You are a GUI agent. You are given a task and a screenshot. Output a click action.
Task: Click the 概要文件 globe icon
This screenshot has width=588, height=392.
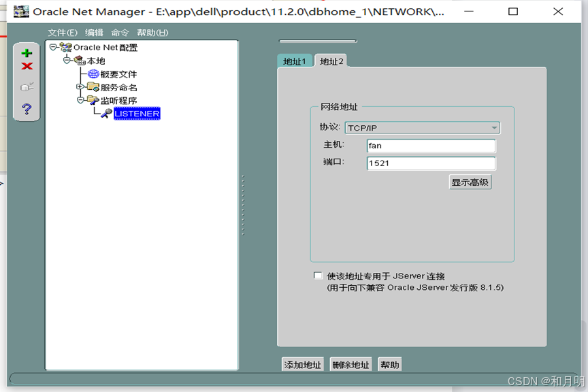pos(93,73)
